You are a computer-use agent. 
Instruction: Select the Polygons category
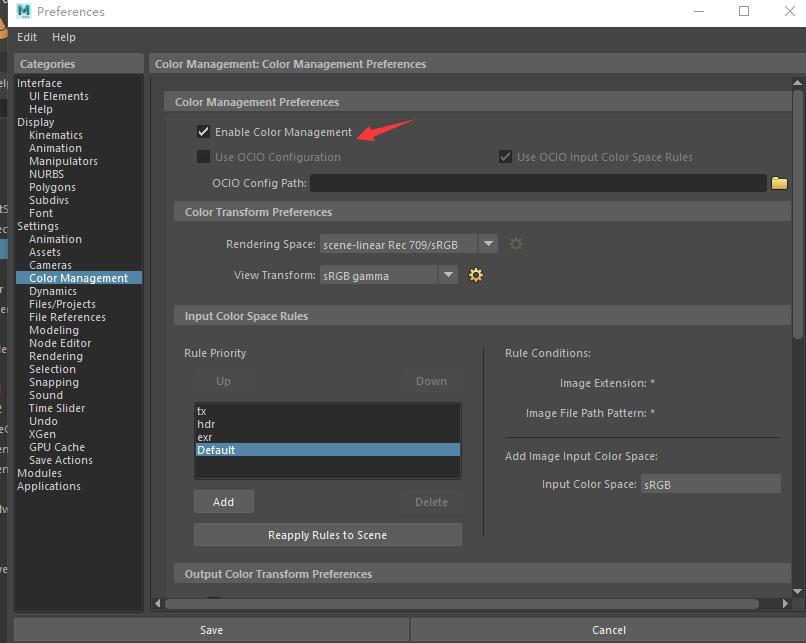(x=52, y=187)
